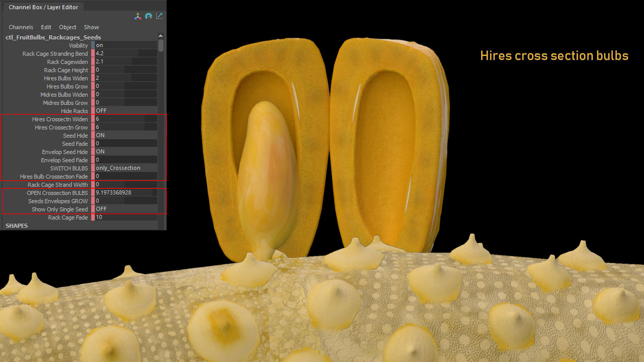The image size is (644, 362).
Task: Select the Rack Cage Stranding Bend label
Action: point(55,54)
